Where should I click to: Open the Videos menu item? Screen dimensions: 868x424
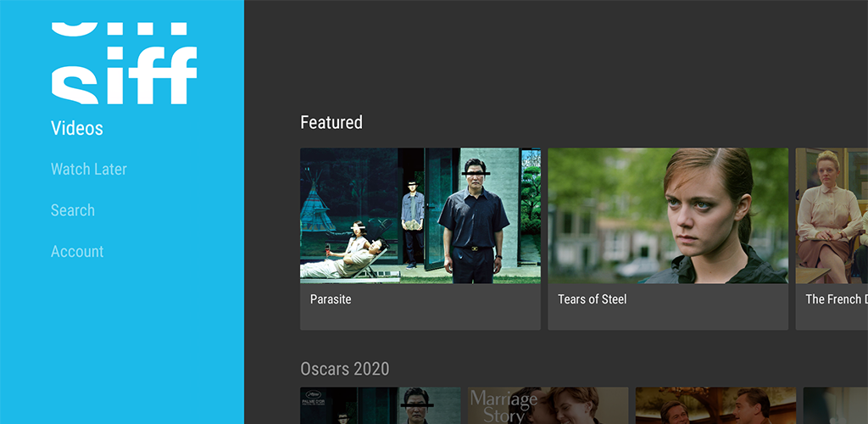point(77,128)
